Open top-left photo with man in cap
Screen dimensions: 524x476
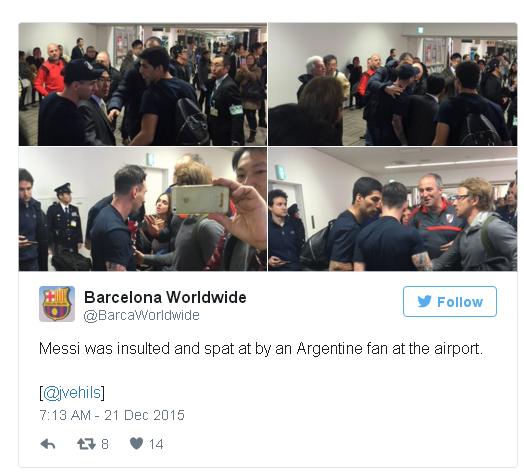(143, 84)
